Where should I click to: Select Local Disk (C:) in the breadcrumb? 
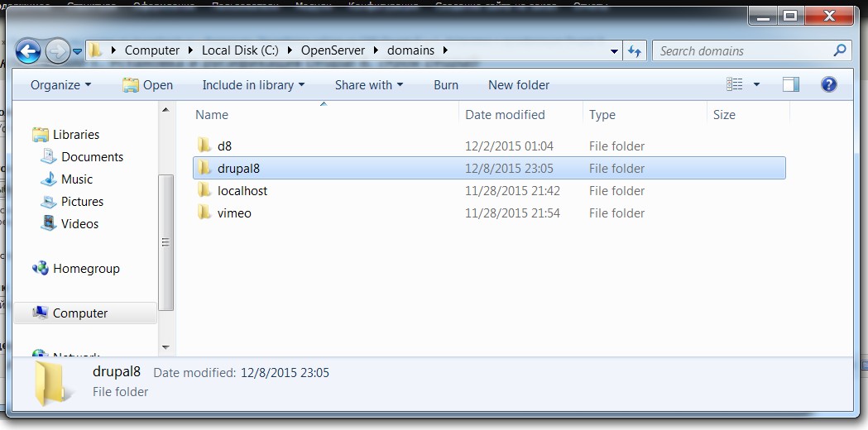pyautogui.click(x=240, y=50)
